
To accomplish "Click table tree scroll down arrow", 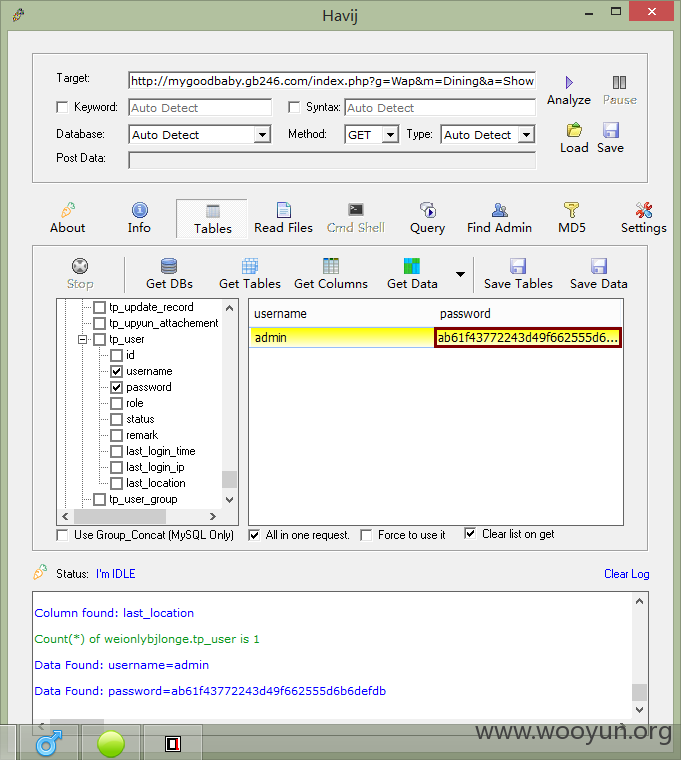I will click(x=230, y=500).
